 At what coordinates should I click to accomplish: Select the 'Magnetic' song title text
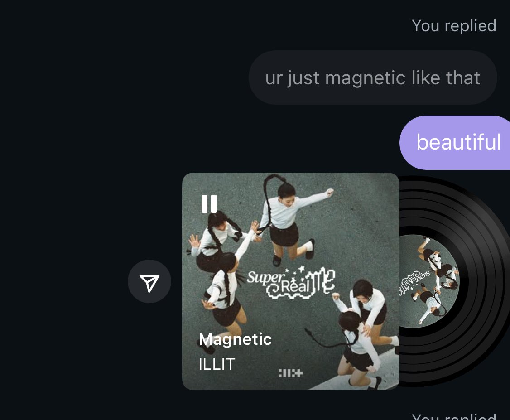235,340
